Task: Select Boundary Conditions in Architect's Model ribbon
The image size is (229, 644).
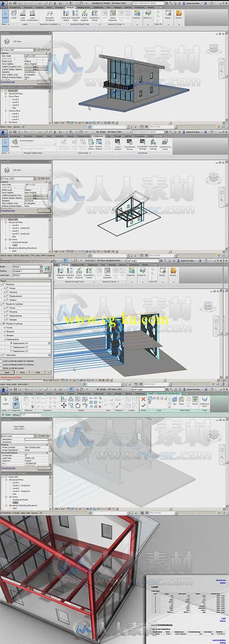Action: [50, 16]
